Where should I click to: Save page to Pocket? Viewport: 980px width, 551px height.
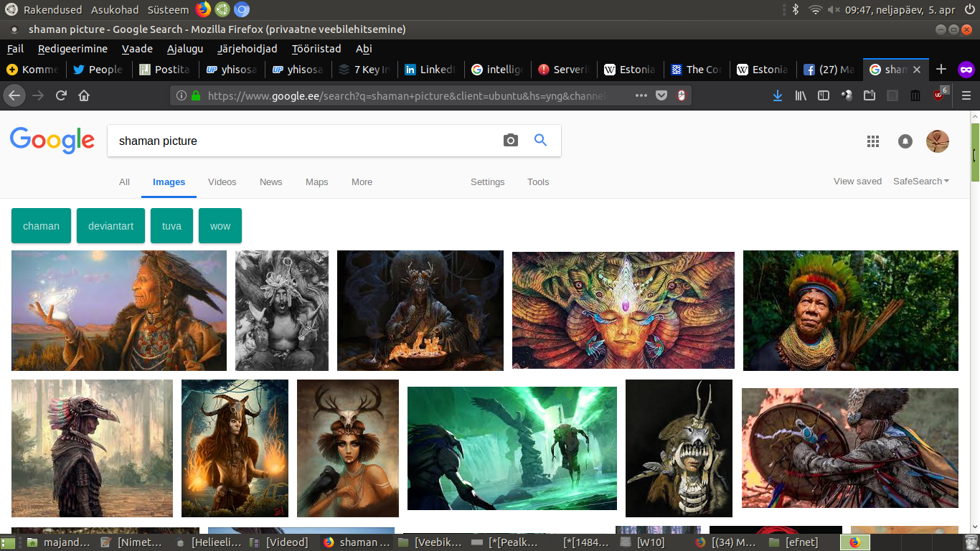[x=661, y=95]
